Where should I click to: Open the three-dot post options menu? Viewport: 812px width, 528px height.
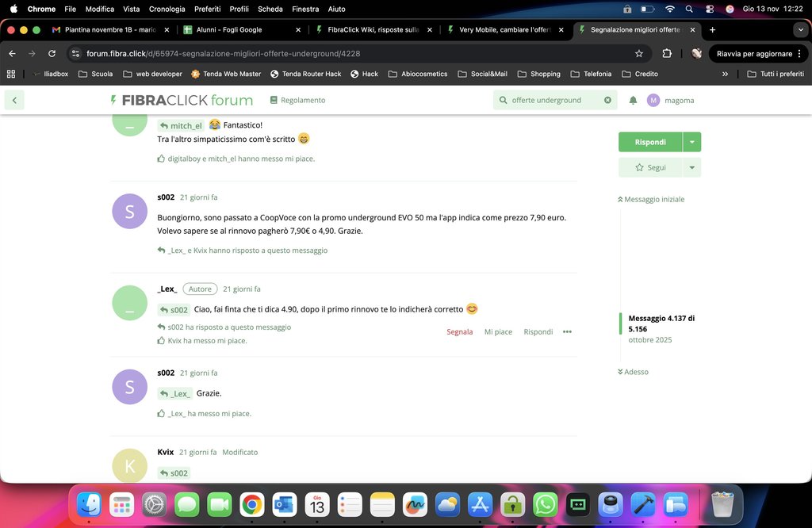click(x=567, y=332)
